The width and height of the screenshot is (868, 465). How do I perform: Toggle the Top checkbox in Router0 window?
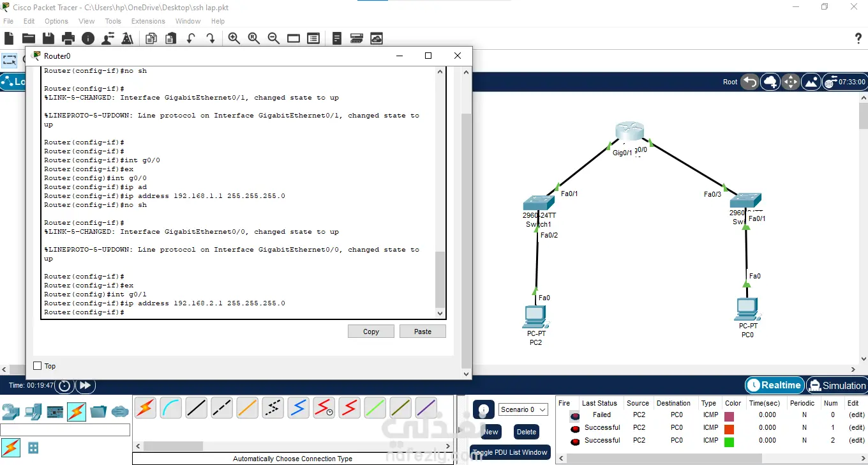coord(37,366)
